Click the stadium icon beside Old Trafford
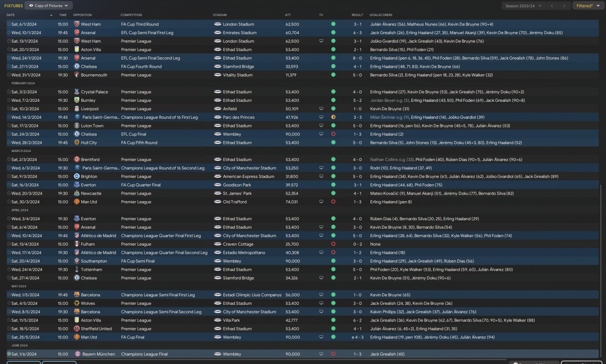 pos(218,202)
